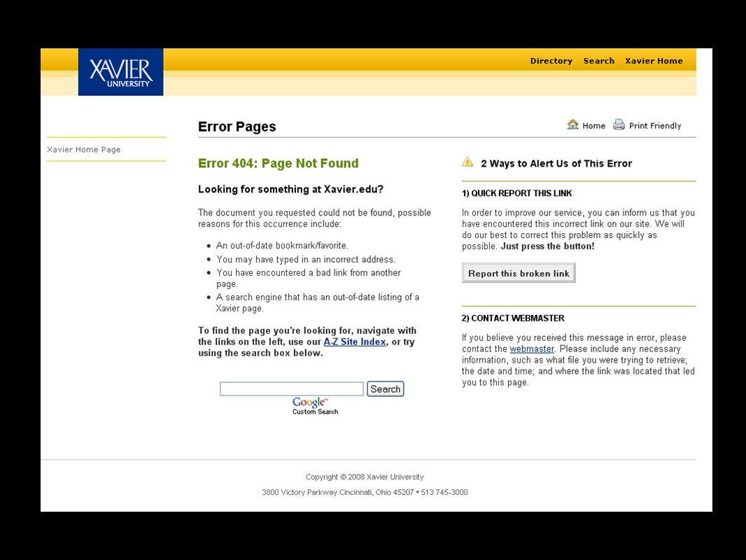The height and width of the screenshot is (560, 746).
Task: Click the Xavier University logo
Action: click(121, 72)
